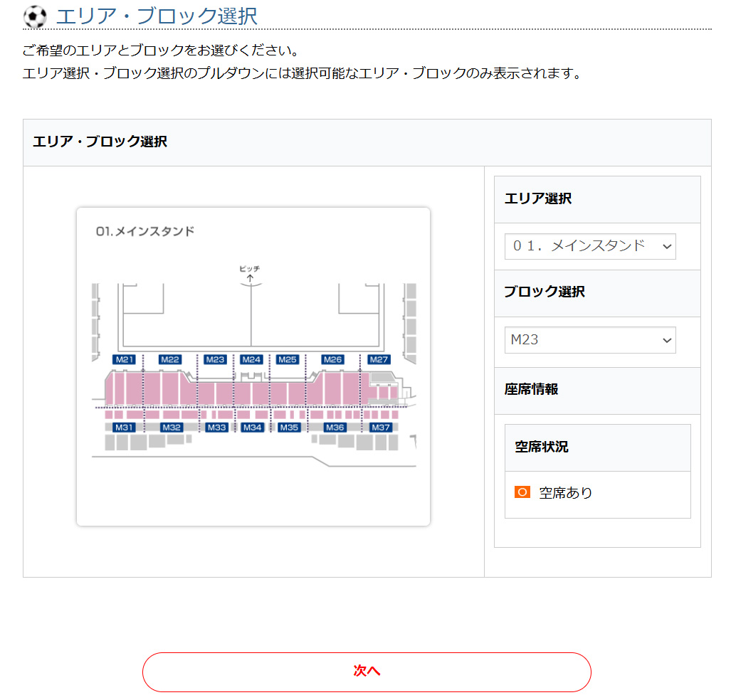The width and height of the screenshot is (731, 700).
Task: Choose the M23 block label on map
Action: pyautogui.click(x=215, y=360)
